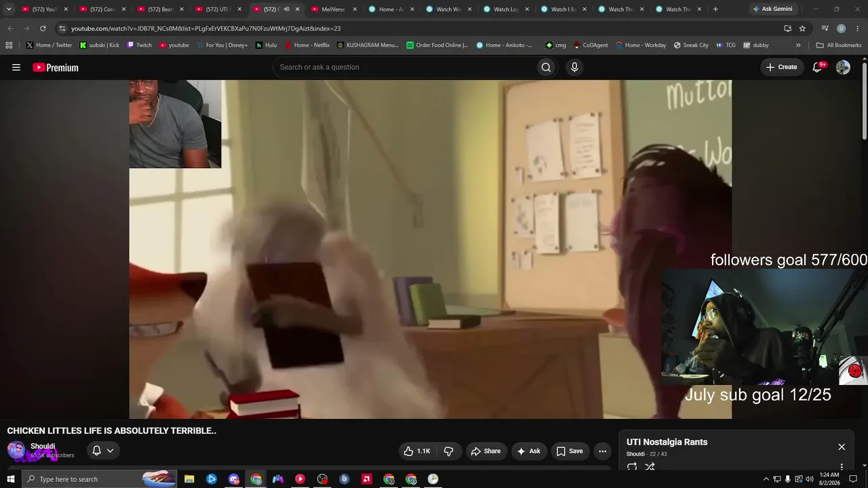Open YouTube notifications bell

point(818,67)
